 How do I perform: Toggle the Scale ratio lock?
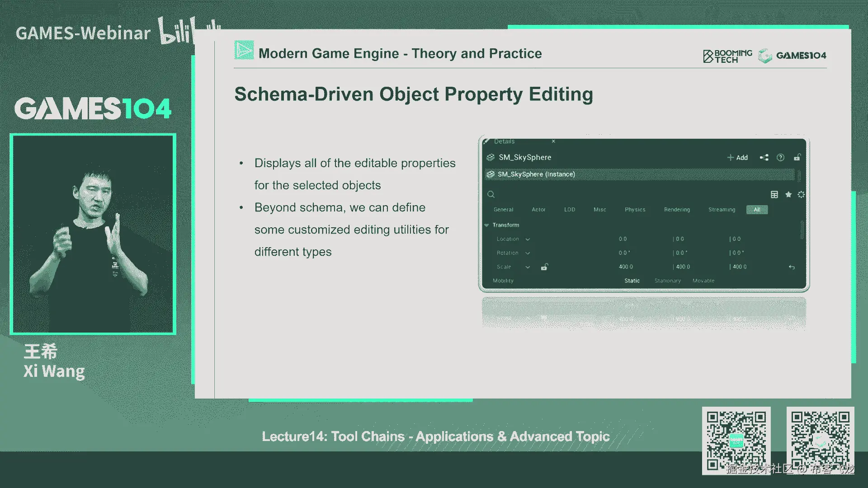click(544, 267)
